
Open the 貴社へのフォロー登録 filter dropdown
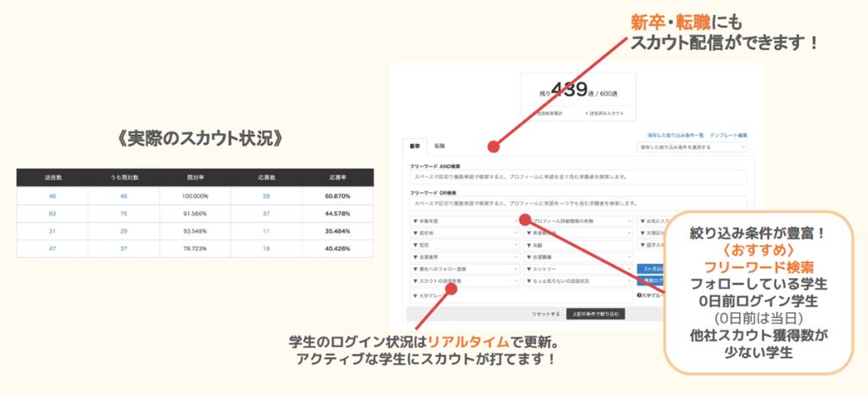click(463, 268)
